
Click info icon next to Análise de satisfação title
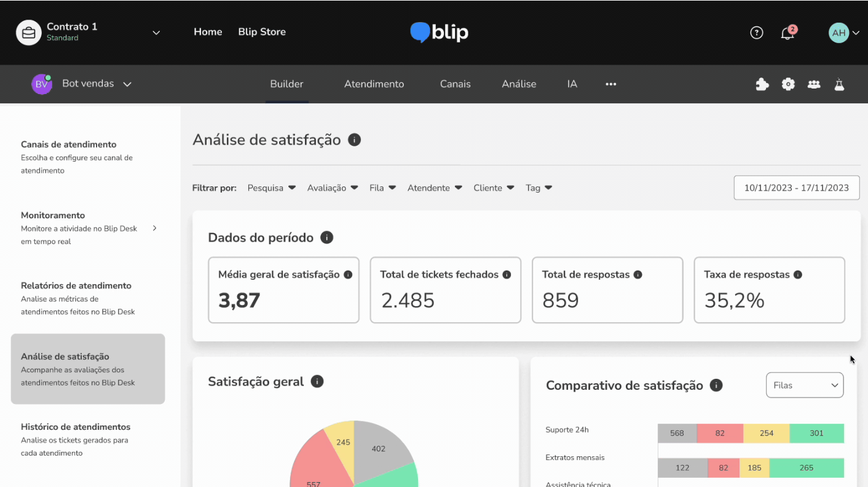pos(354,140)
